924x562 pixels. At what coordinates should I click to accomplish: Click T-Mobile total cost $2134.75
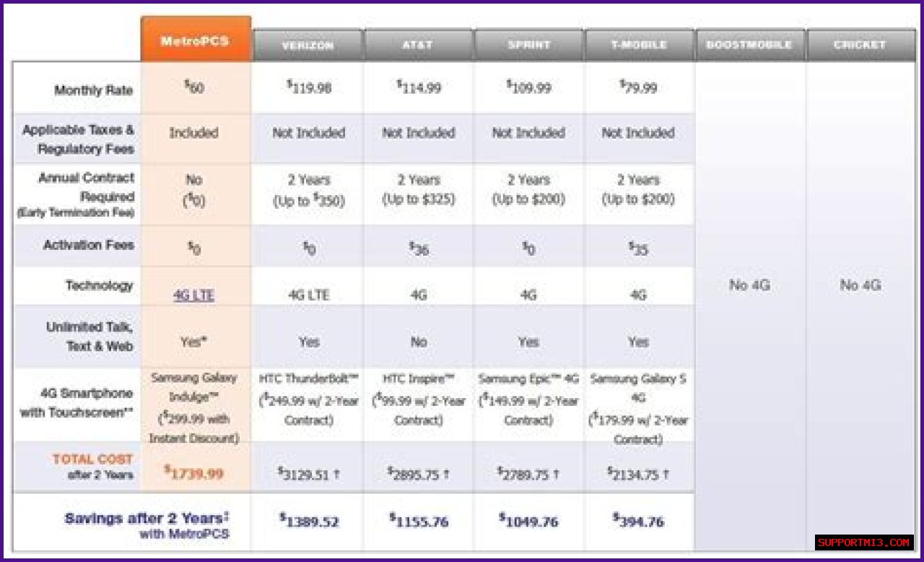(x=638, y=473)
